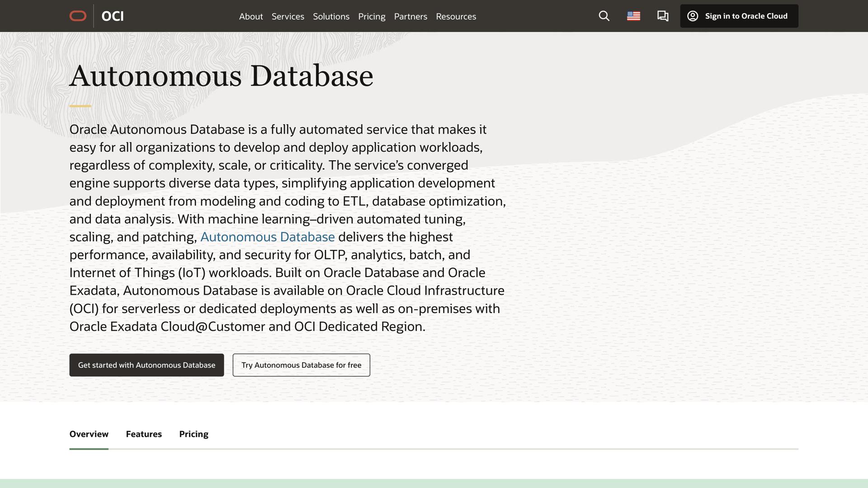Click the account icon beside Sign in
The height and width of the screenshot is (488, 868).
(x=692, y=16)
